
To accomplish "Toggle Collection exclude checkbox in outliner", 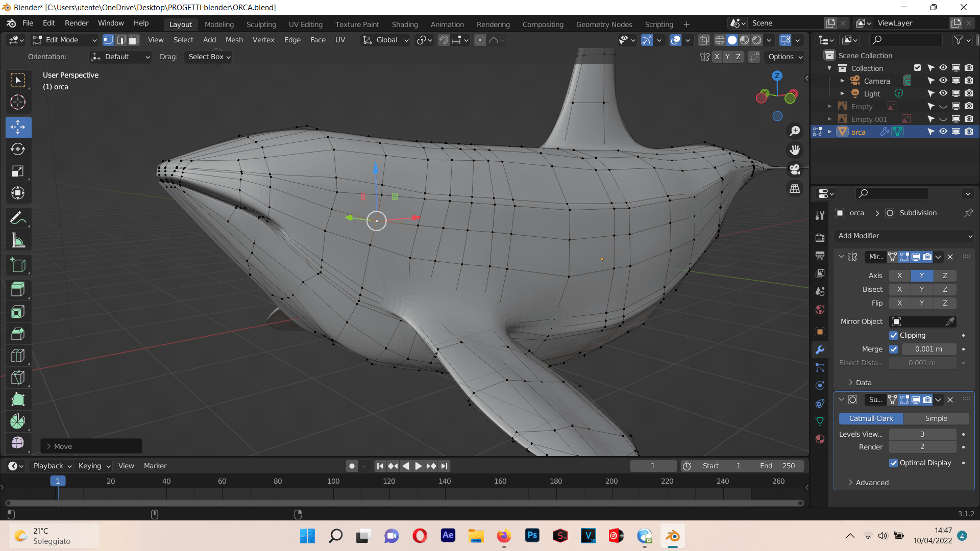I will 917,68.
